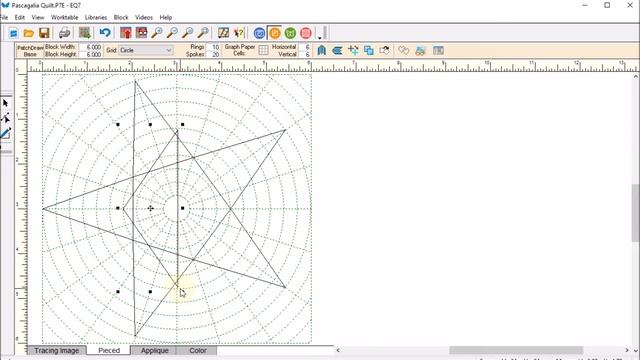Open the View menu
This screenshot has height=360, width=640.
tap(38, 18)
